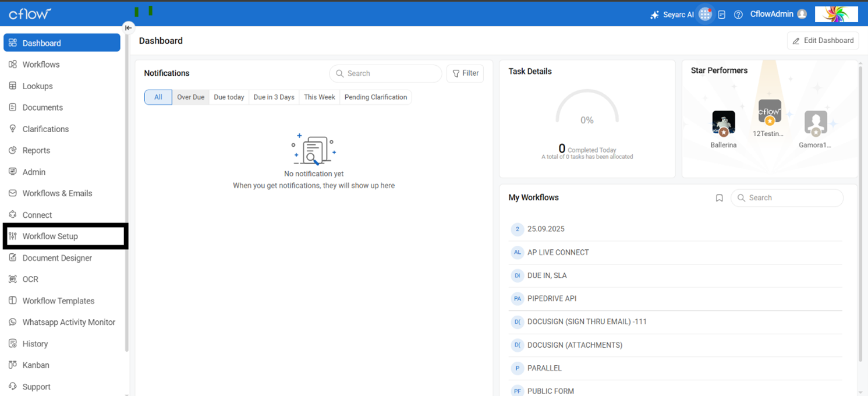Click the Edit Dashboard button

823,41
